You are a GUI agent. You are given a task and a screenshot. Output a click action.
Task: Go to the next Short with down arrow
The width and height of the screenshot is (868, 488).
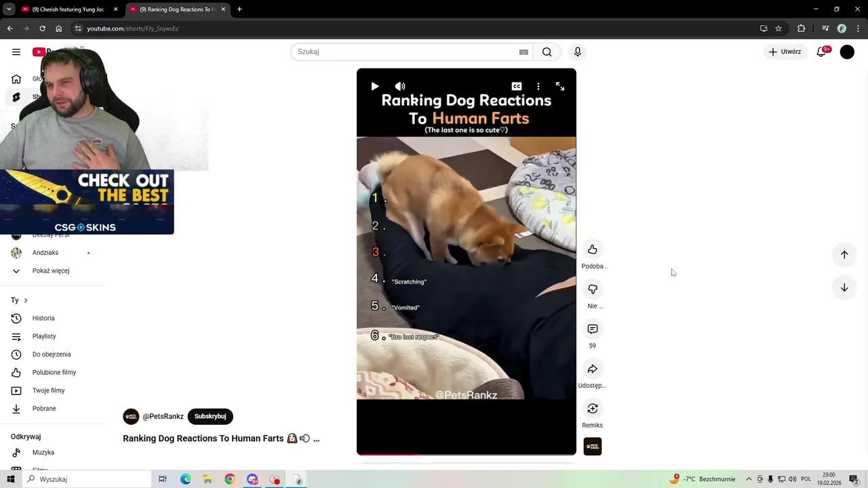pyautogui.click(x=844, y=287)
